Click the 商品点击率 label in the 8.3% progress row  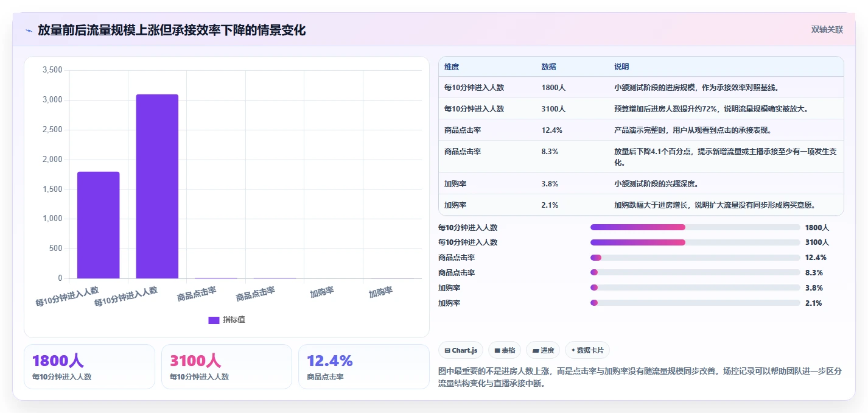point(457,273)
